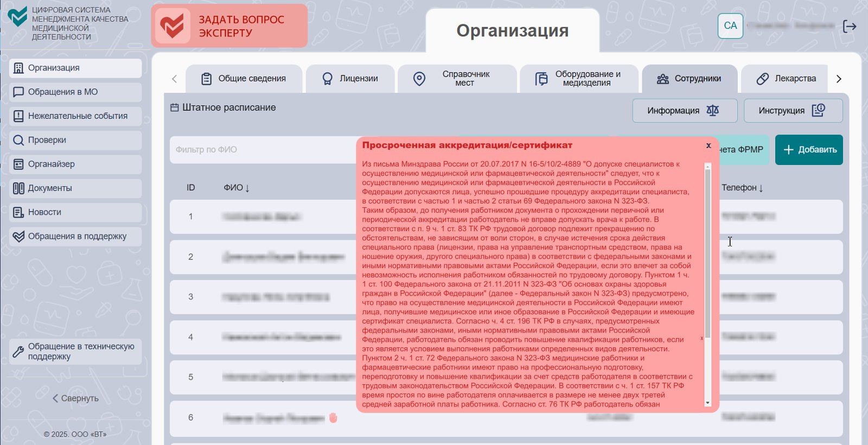Screen dimensions: 868x445
Task: Open Документы sidebar item
Action: click(75, 188)
